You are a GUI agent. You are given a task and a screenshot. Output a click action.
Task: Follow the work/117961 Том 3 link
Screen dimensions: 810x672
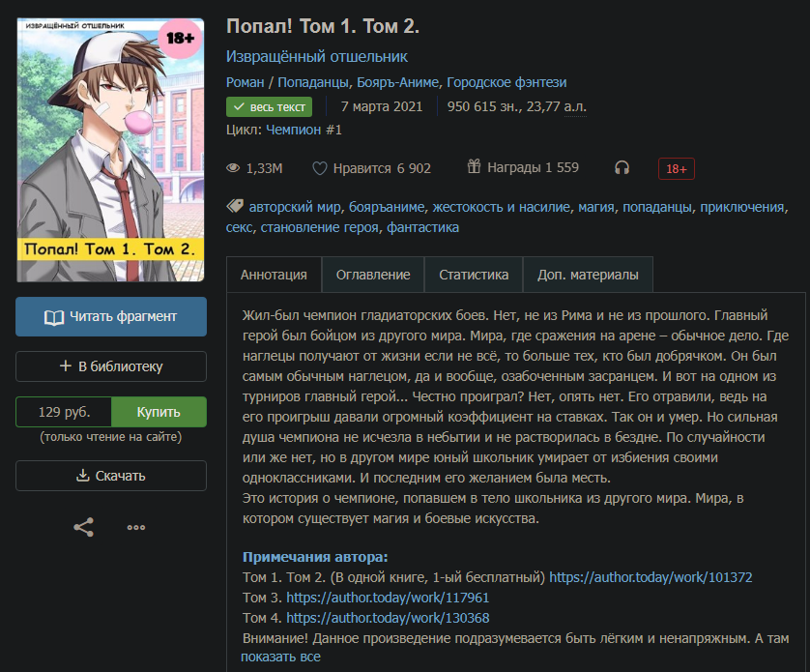point(388,598)
